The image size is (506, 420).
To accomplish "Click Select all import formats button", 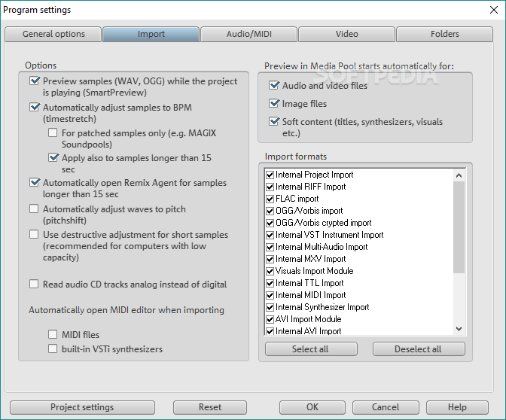I will tap(311, 349).
